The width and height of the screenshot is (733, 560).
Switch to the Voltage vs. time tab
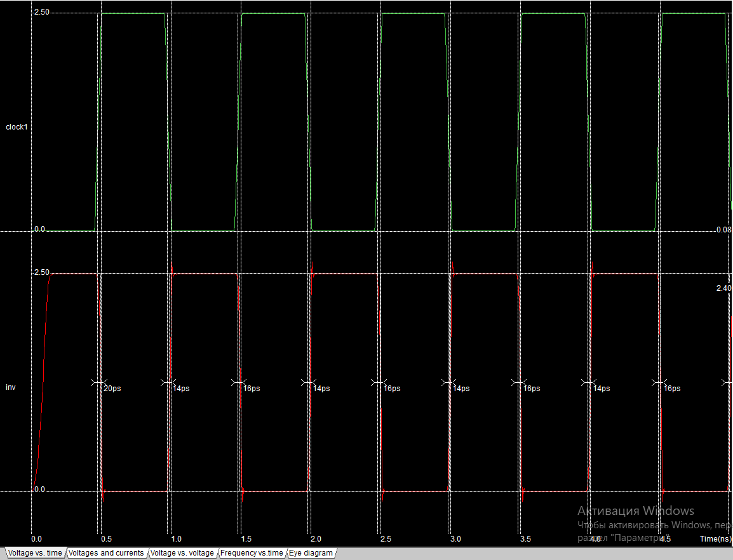tap(35, 553)
